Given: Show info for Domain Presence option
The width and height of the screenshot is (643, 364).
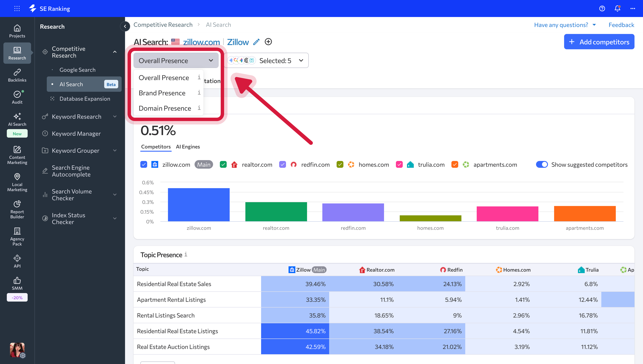Looking at the screenshot, I should pos(199,108).
